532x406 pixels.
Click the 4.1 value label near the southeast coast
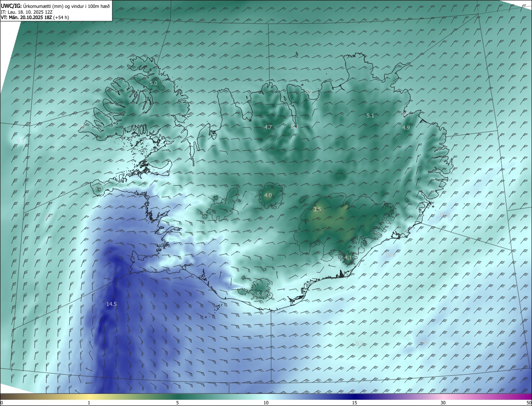coord(348,258)
